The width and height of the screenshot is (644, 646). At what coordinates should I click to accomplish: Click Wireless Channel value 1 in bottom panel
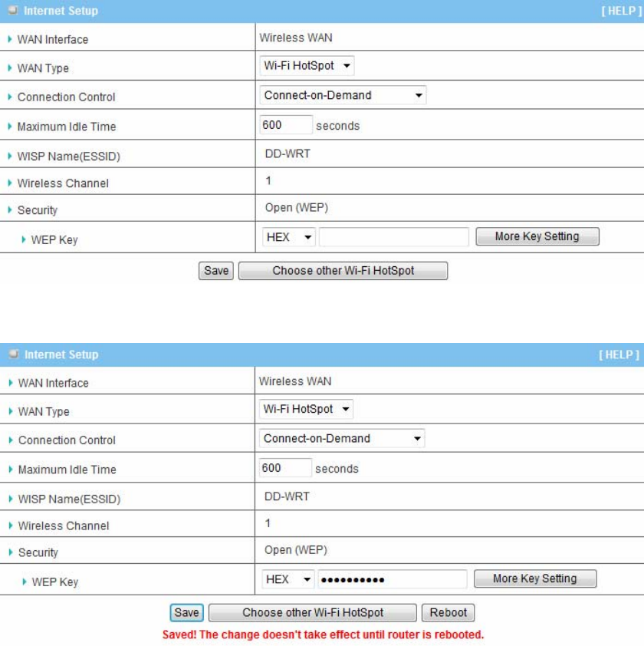click(x=268, y=523)
